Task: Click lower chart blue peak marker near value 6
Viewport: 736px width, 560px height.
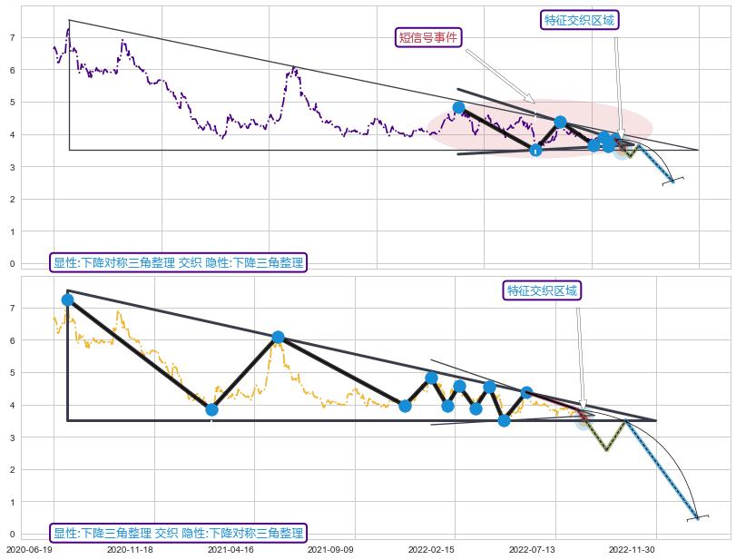Action: point(278,337)
